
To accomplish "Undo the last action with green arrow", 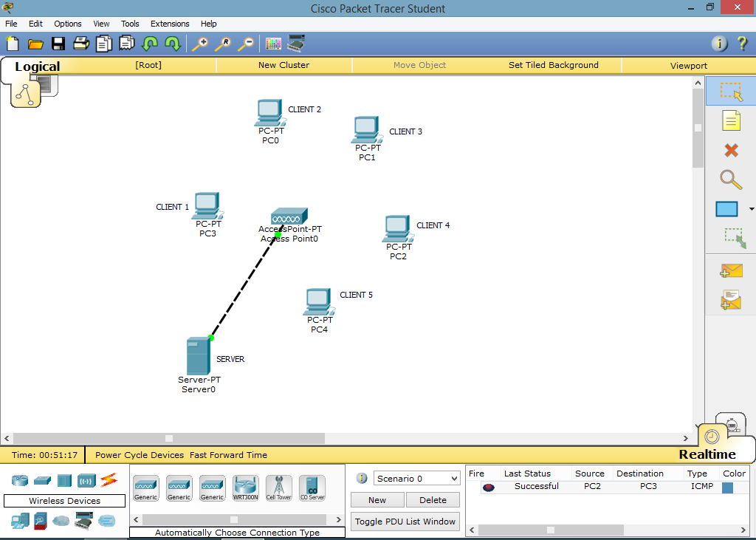I will [x=149, y=44].
